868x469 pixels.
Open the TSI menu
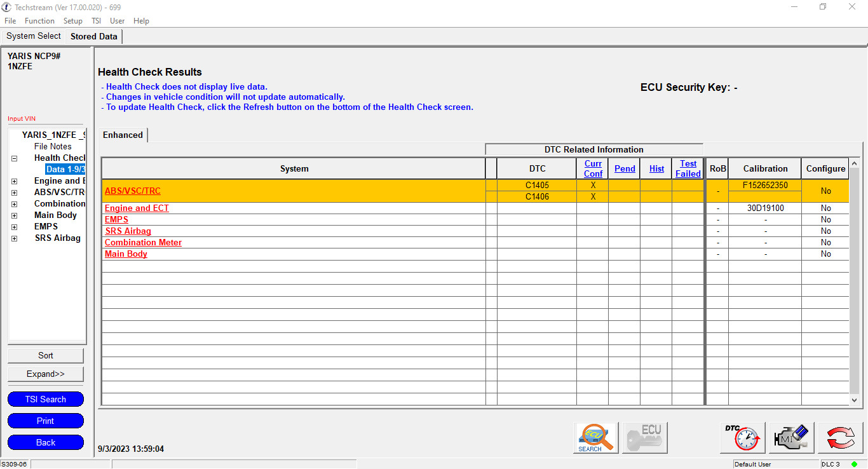[x=96, y=21]
